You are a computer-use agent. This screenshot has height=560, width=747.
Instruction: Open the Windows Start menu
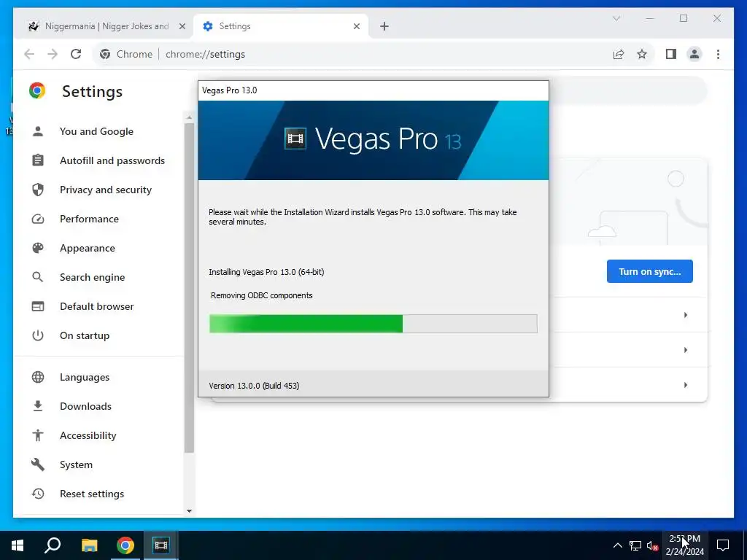tap(18, 545)
